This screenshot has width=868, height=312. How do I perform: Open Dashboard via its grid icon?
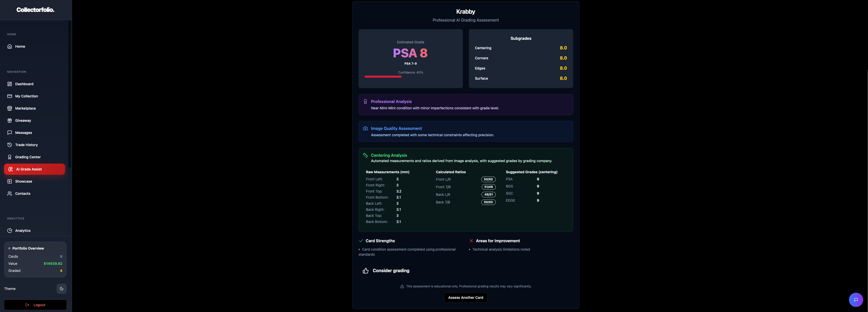(10, 84)
